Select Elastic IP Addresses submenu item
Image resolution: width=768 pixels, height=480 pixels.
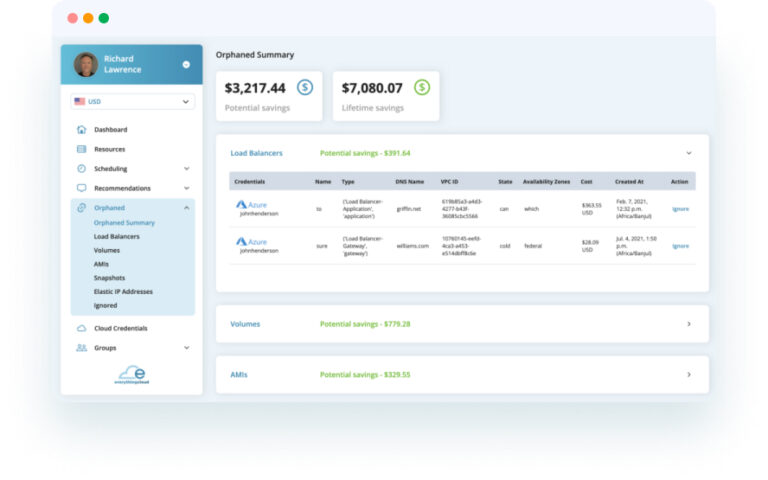123,291
